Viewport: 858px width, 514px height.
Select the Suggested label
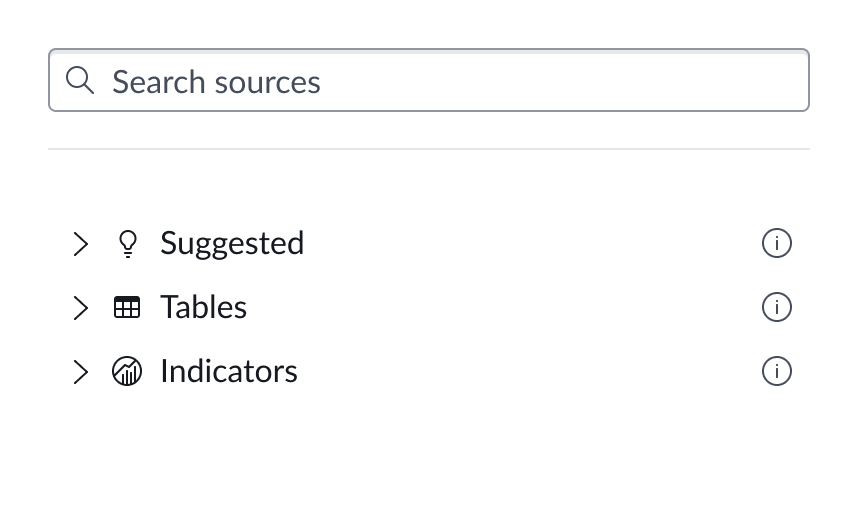tap(232, 243)
